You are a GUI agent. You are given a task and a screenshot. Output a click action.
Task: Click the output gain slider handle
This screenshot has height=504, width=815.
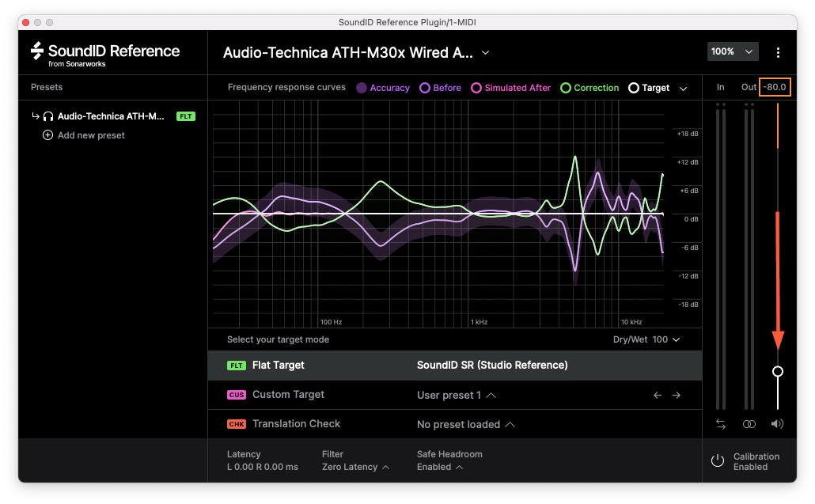pos(778,371)
